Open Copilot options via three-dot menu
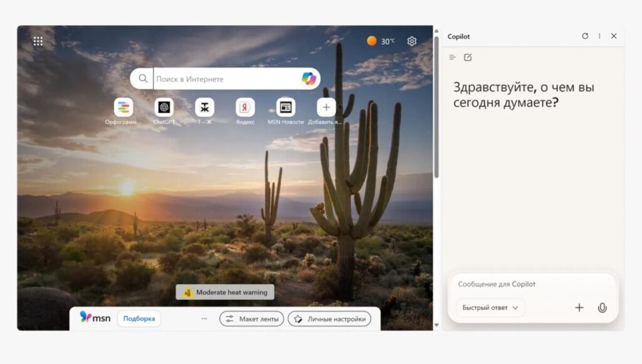The image size is (642, 364). point(600,36)
